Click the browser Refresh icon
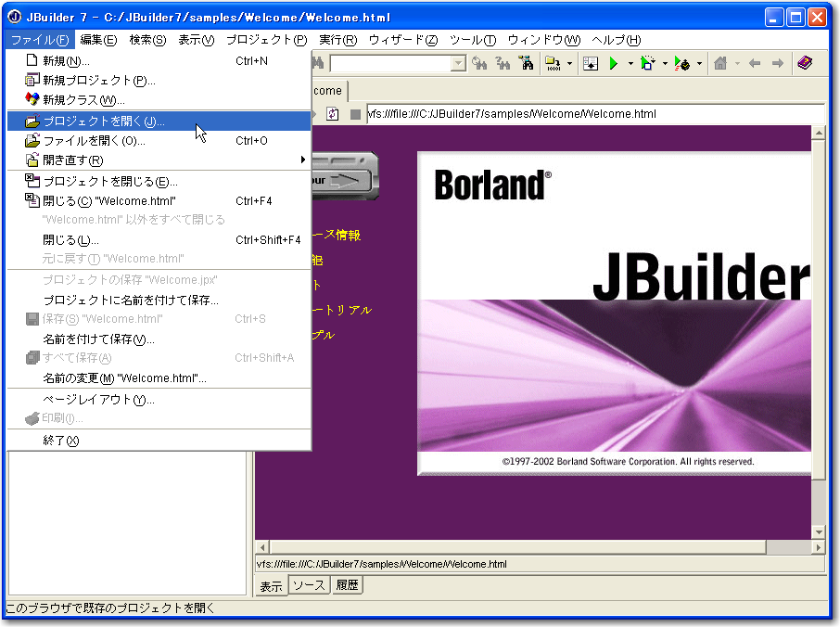Viewport: 840px width, 627px height. pos(333,114)
